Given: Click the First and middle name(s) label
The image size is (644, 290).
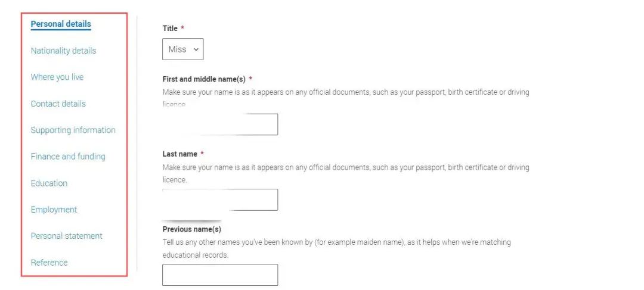Looking at the screenshot, I should [204, 79].
